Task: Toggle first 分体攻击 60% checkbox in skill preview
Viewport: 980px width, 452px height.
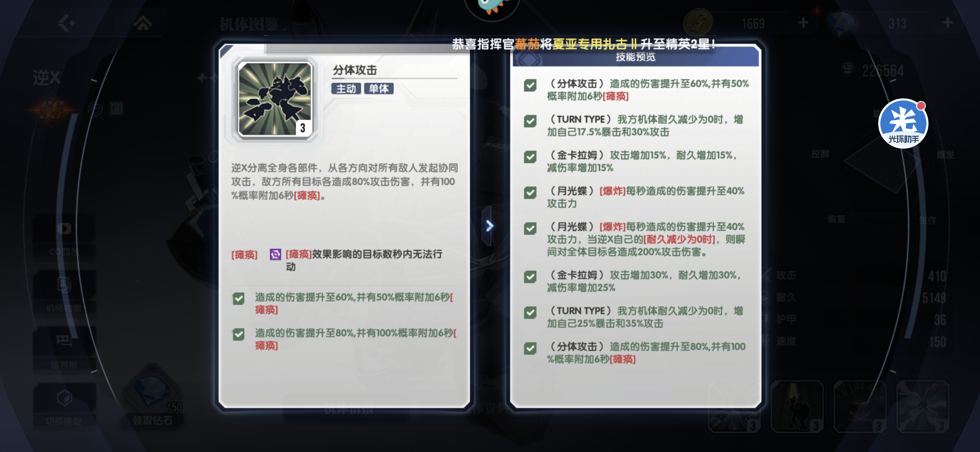Action: [x=530, y=85]
